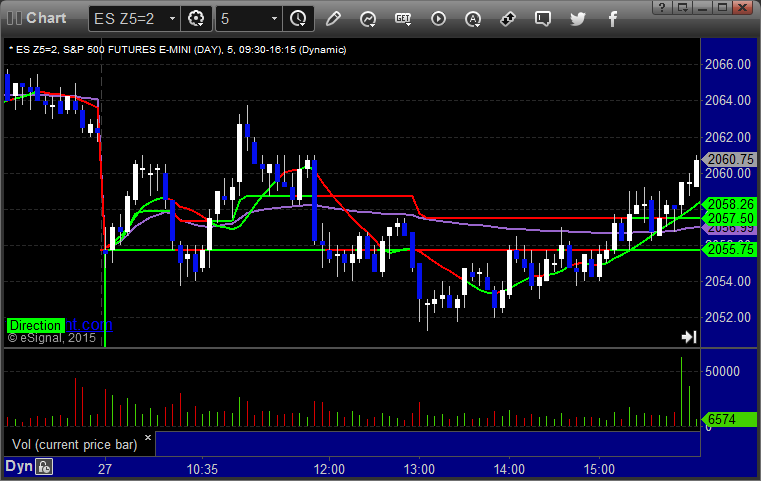Click the trade arrows icon

508,19
